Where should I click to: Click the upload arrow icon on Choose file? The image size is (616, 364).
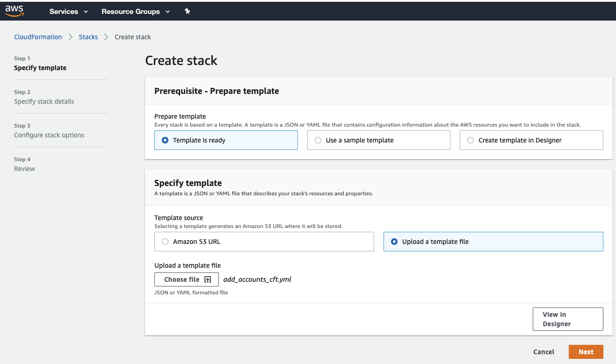point(208,279)
